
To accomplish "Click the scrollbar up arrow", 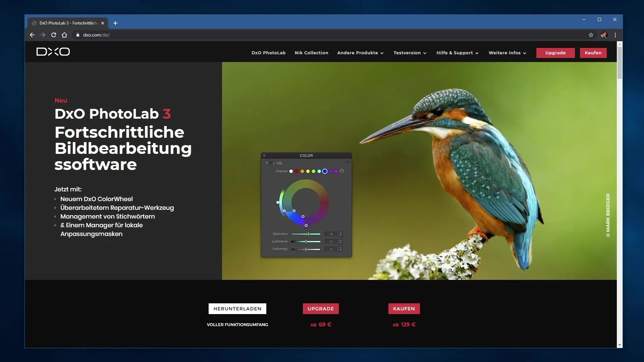I will (620, 44).
